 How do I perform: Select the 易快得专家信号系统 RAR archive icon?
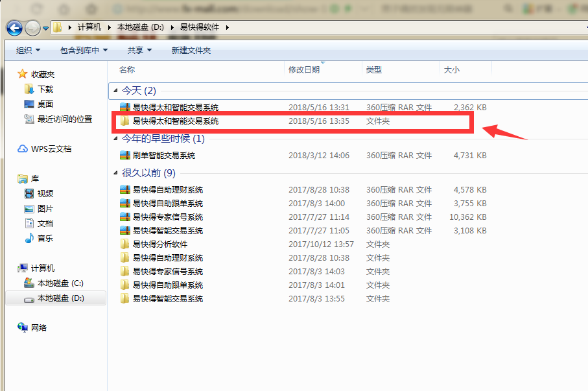(x=125, y=217)
